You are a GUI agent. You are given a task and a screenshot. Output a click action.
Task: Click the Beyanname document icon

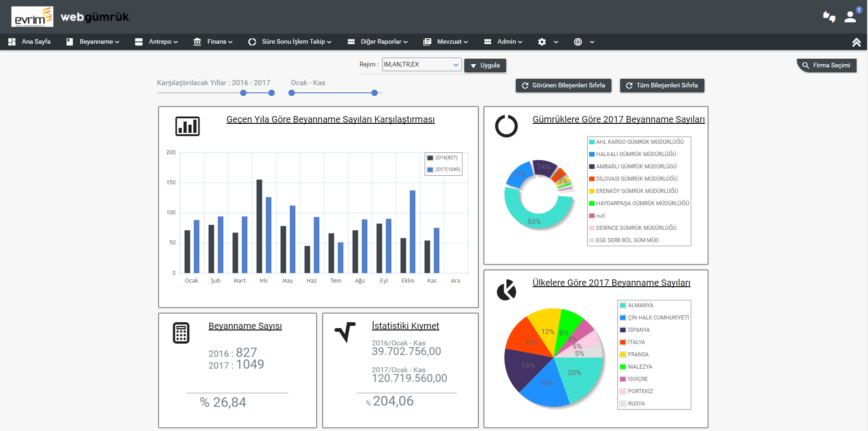click(70, 42)
